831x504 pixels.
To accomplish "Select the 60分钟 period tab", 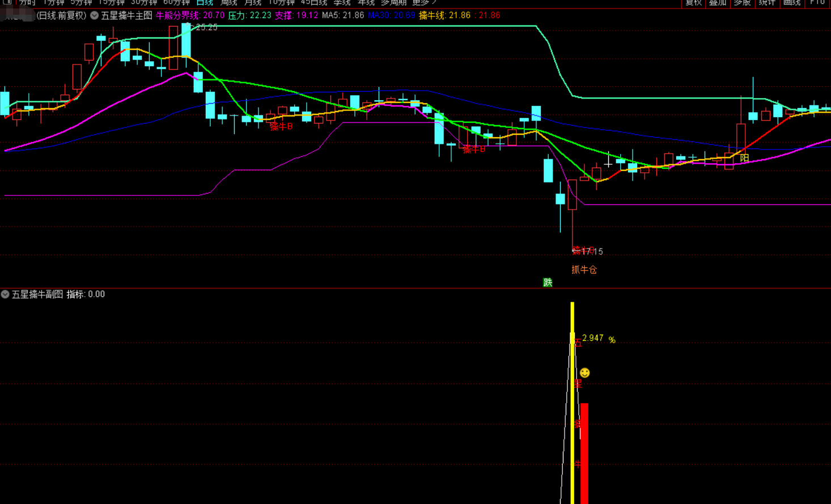I will point(176,3).
